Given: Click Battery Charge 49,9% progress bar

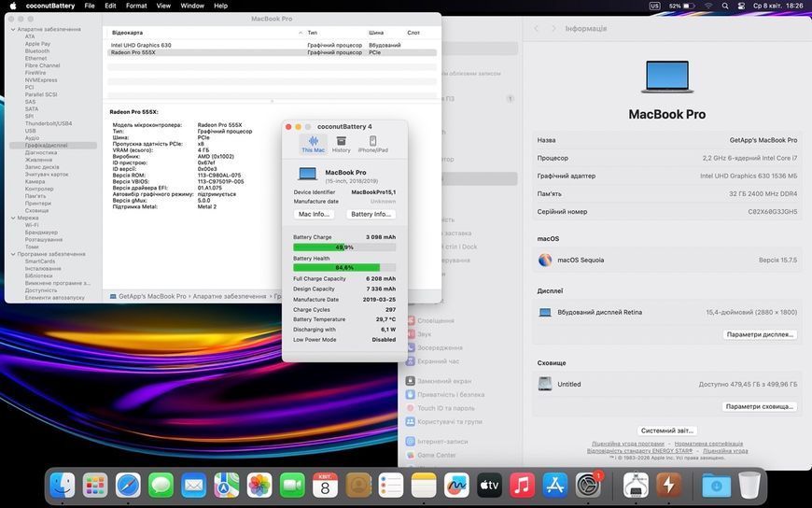Looking at the screenshot, I should pyautogui.click(x=344, y=247).
